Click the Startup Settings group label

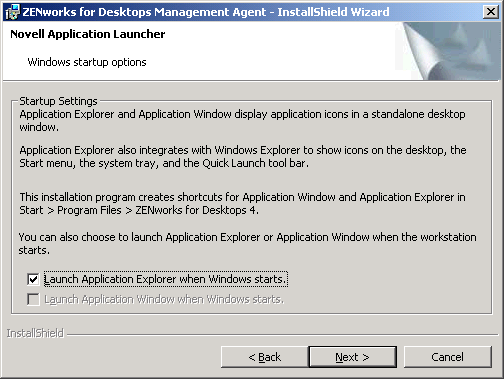58,101
